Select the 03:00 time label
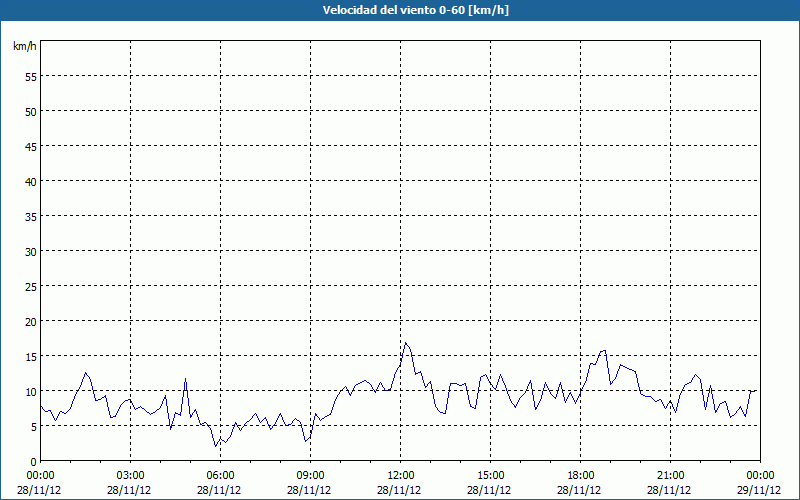The height and width of the screenshot is (500, 800). click(131, 476)
